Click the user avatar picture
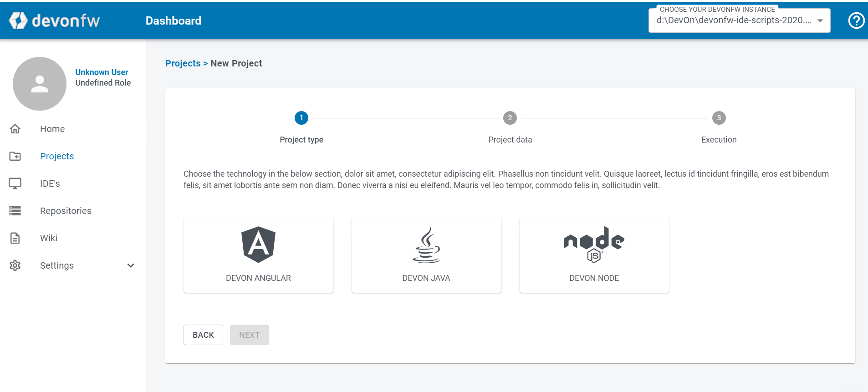The height and width of the screenshot is (392, 868). tap(40, 84)
